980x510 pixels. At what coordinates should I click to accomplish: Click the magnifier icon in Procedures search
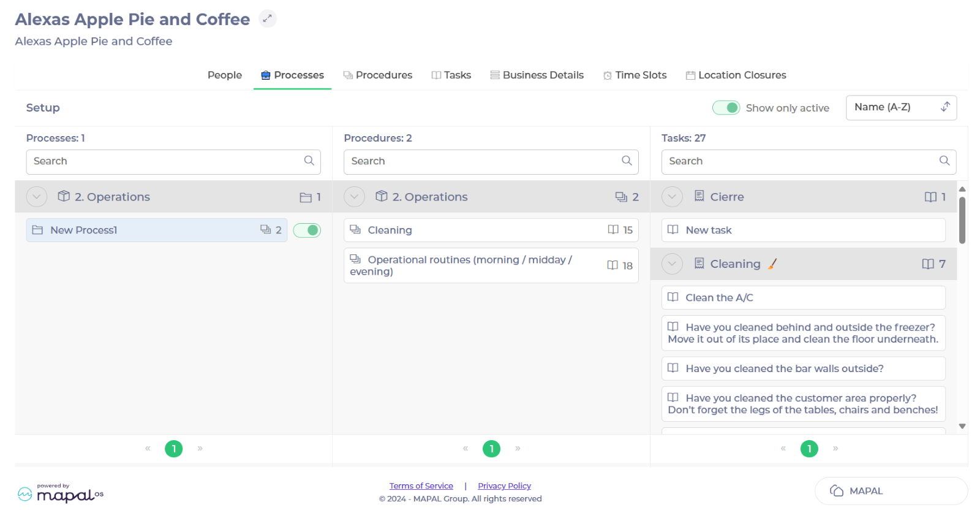(627, 161)
